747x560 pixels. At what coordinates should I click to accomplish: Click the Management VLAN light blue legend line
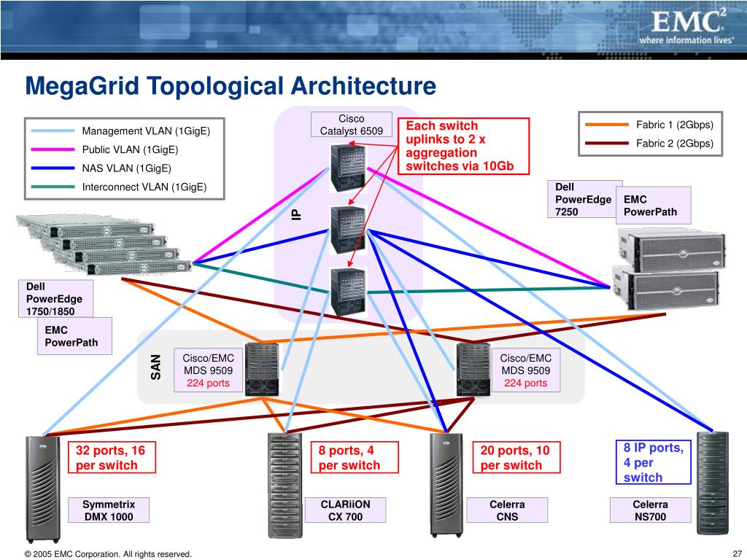[53, 131]
